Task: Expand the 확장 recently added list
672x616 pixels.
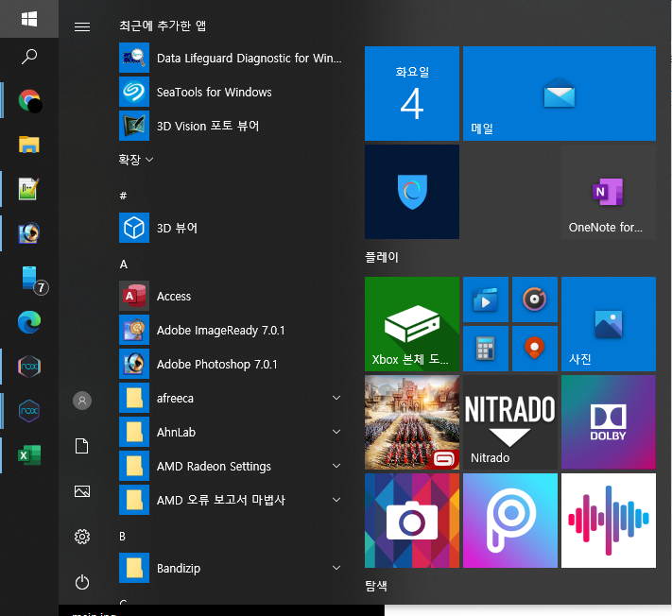Action: pos(135,160)
